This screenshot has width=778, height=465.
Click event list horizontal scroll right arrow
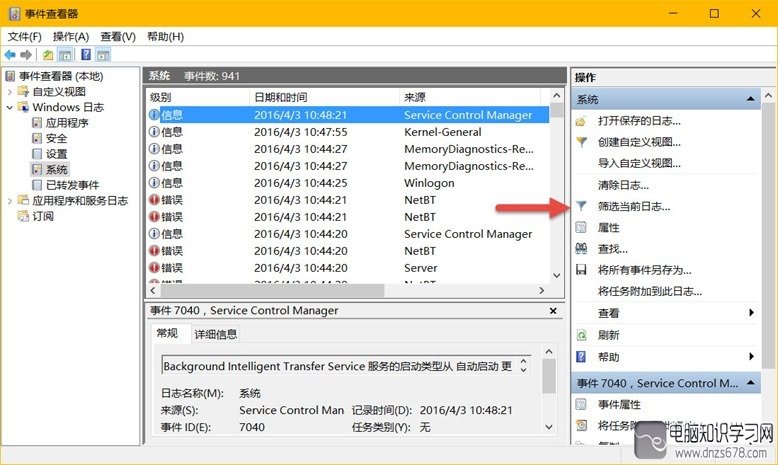point(542,291)
